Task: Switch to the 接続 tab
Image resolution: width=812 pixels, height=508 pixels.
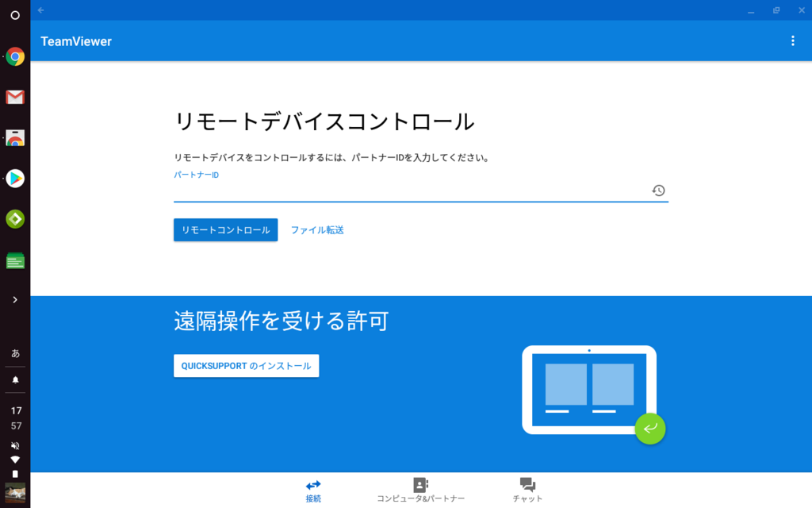Action: click(x=312, y=491)
